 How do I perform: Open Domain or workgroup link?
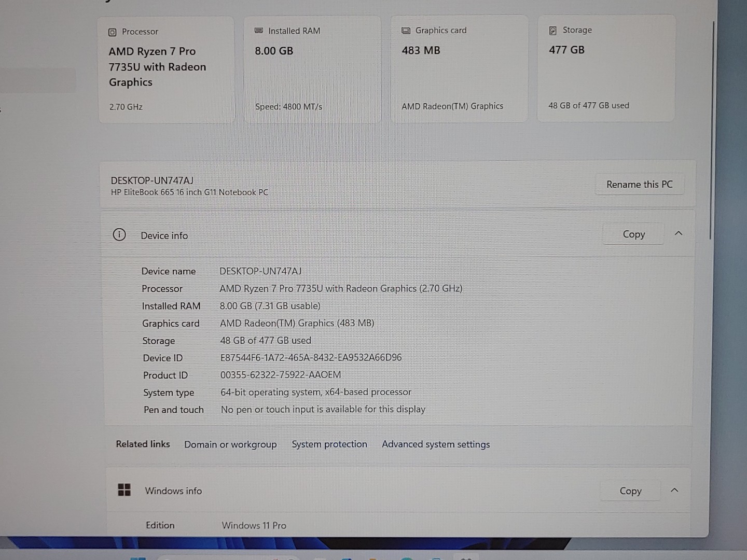coord(230,444)
